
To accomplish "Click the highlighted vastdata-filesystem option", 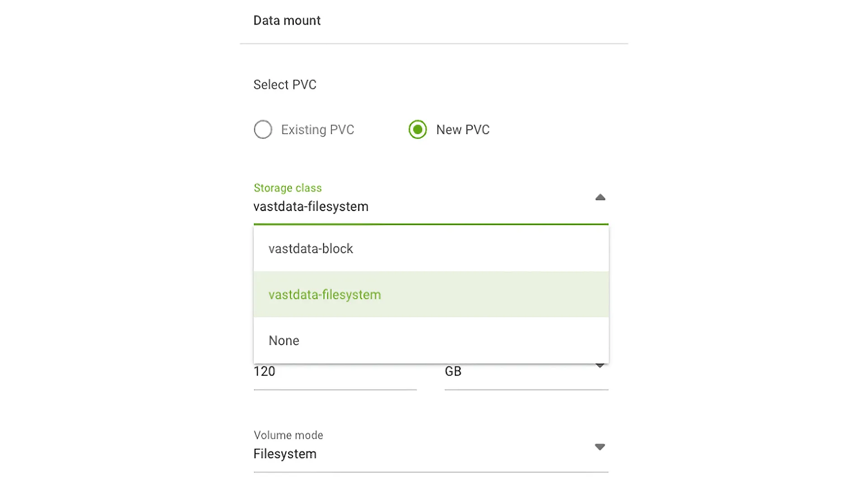I will (x=325, y=295).
